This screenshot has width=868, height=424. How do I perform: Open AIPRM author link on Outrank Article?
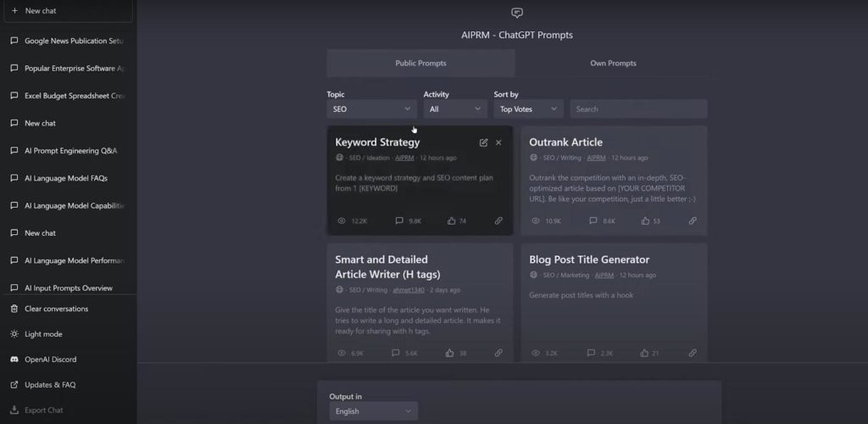596,158
